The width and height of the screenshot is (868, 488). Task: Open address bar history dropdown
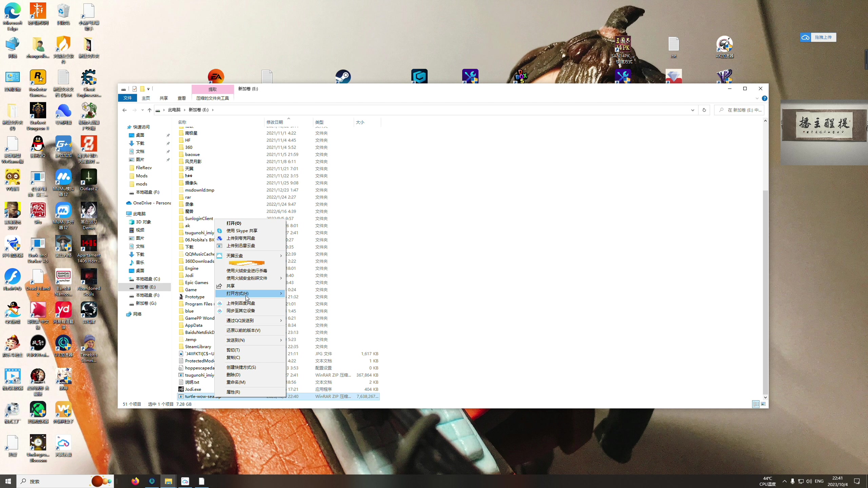point(692,110)
